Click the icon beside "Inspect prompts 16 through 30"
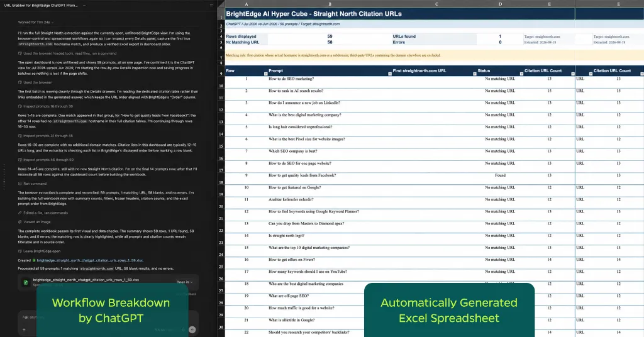Viewport: 644px width, 337px height. coord(20,106)
